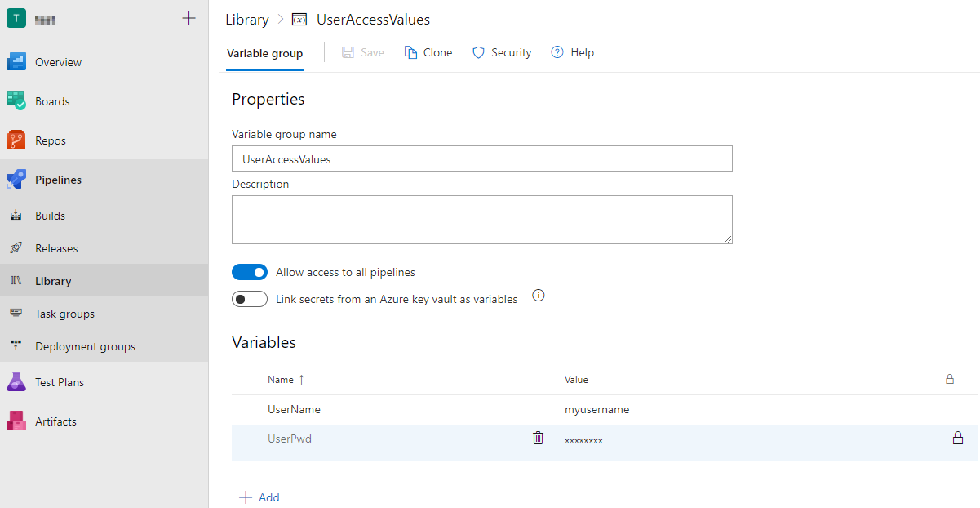Add a new variable
This screenshot has height=508, width=980.
[259, 497]
